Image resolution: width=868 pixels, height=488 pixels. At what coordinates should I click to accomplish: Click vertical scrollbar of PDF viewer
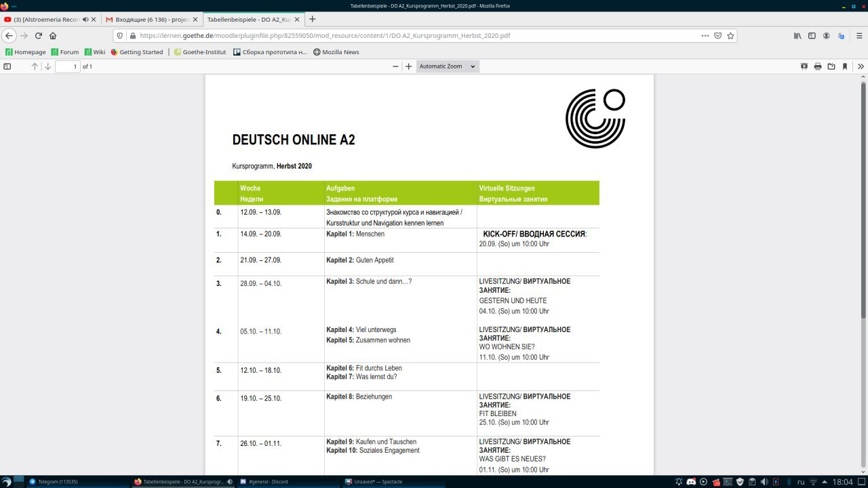pyautogui.click(x=864, y=200)
